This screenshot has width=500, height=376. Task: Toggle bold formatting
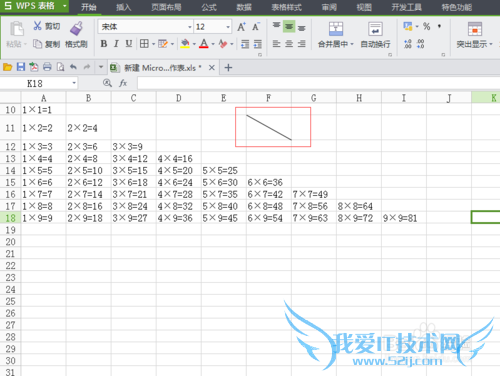point(104,44)
